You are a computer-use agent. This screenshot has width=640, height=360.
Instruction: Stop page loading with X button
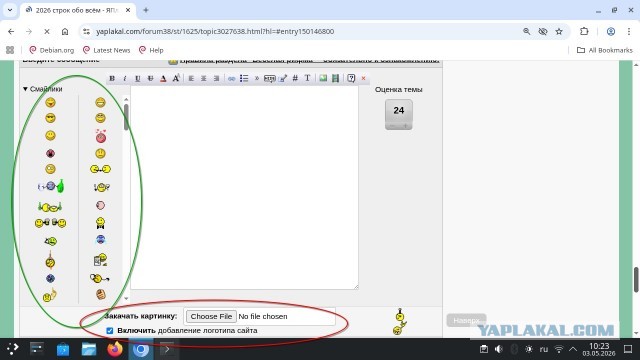tap(47, 31)
